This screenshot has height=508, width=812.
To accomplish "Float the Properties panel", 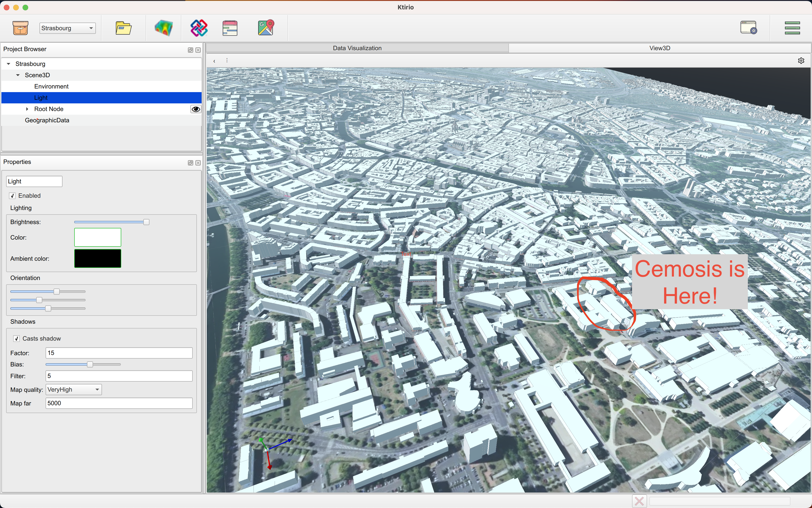I will click(x=191, y=163).
